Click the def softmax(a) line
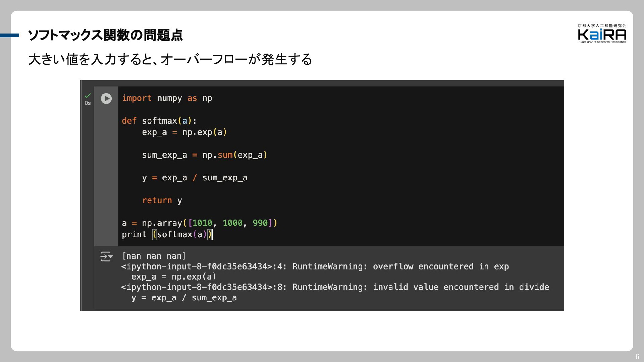 pyautogui.click(x=159, y=121)
